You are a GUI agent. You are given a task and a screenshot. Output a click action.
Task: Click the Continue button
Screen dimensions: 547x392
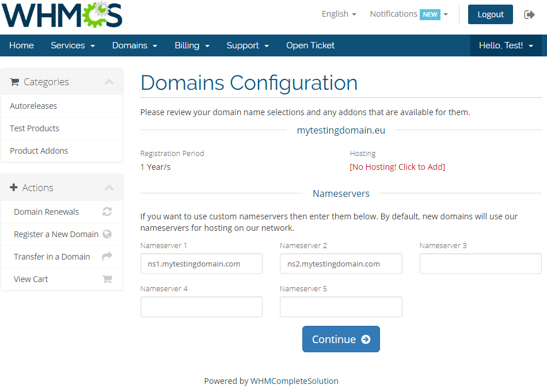[341, 339]
